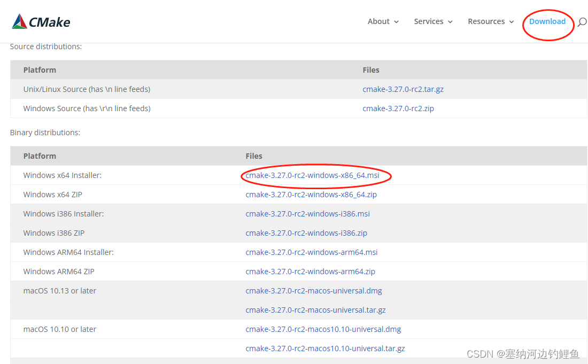Click the 'macOS 10.10 or later' label

[60, 329]
